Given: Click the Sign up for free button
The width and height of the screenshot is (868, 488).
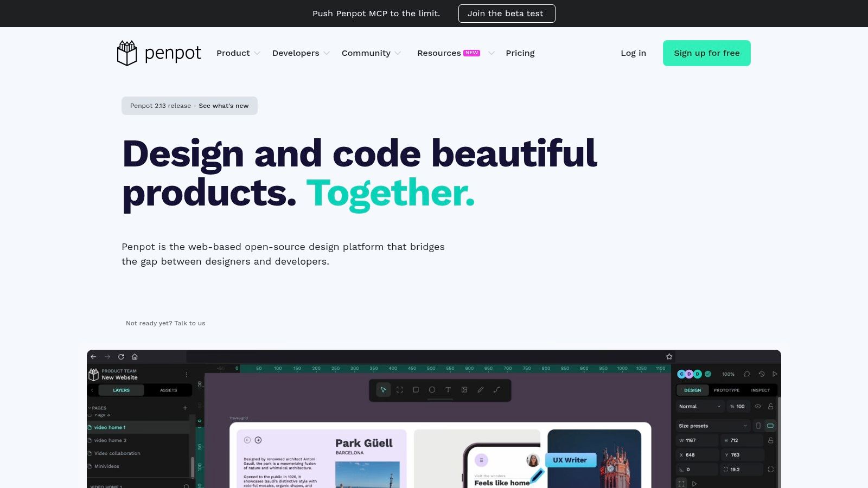Looking at the screenshot, I should click(x=706, y=53).
